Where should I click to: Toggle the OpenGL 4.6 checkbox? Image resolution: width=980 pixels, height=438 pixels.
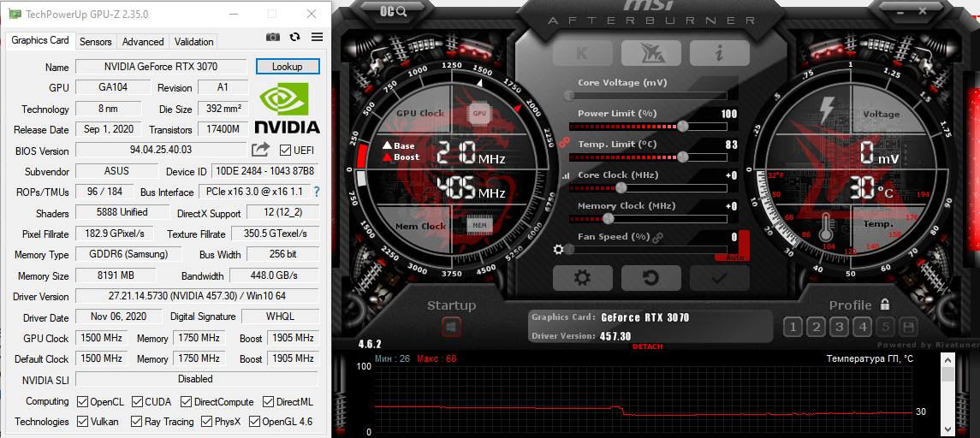point(254,421)
